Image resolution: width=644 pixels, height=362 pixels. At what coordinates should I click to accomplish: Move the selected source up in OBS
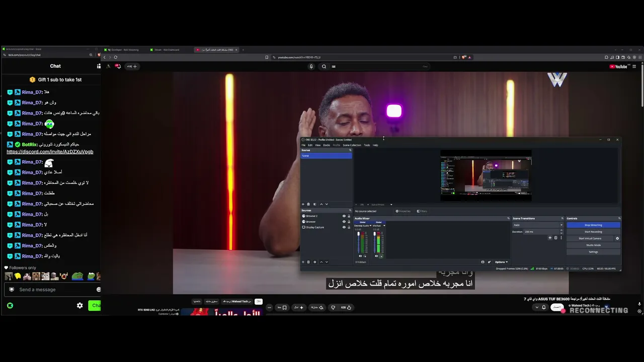click(x=321, y=262)
